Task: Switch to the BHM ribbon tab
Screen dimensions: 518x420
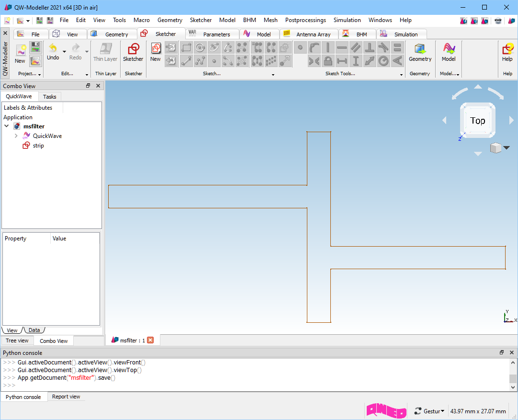Action: click(x=358, y=34)
